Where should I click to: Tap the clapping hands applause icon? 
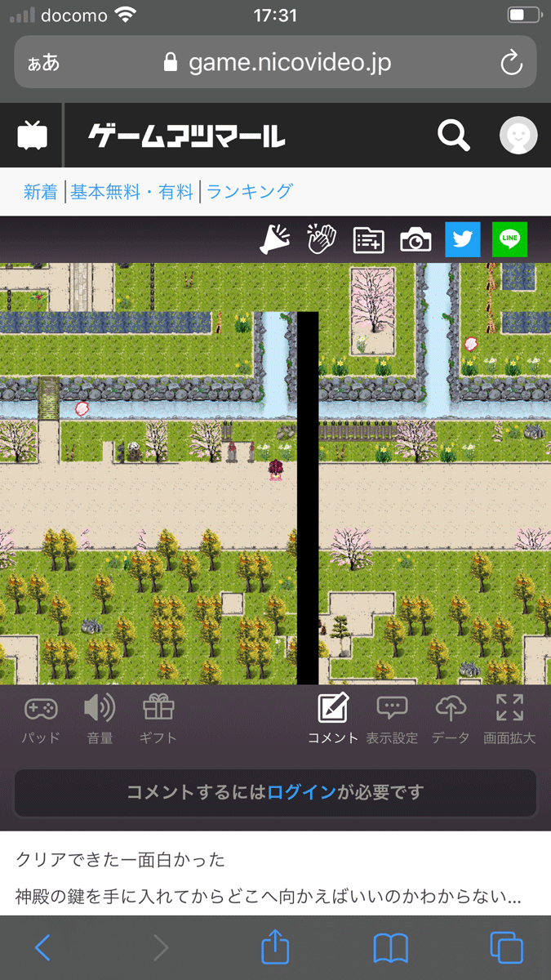[x=321, y=239]
